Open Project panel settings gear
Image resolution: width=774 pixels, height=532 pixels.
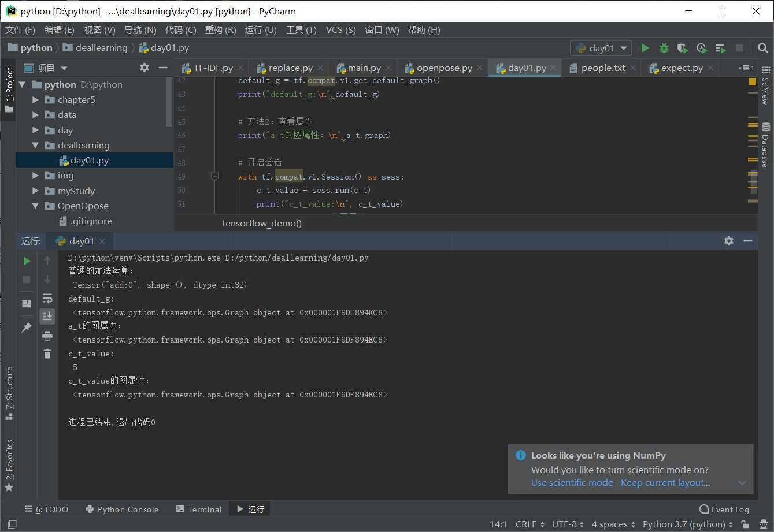click(x=145, y=68)
